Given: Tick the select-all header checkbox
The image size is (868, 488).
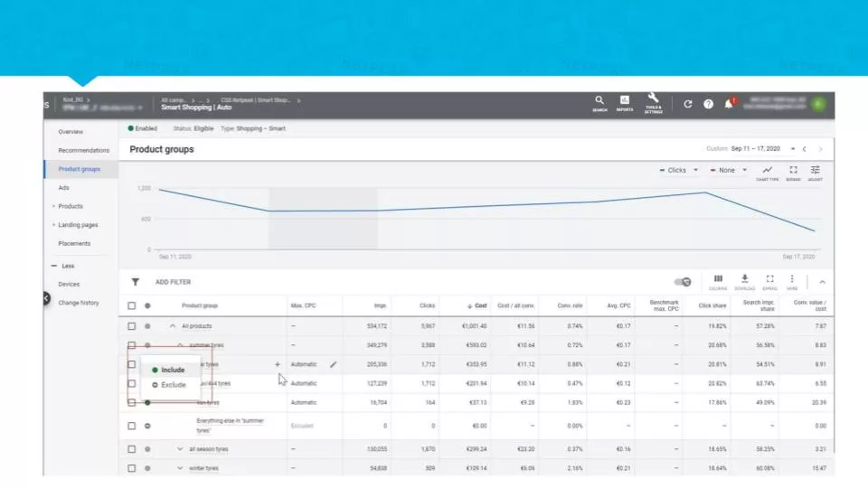Looking at the screenshot, I should pyautogui.click(x=131, y=305).
